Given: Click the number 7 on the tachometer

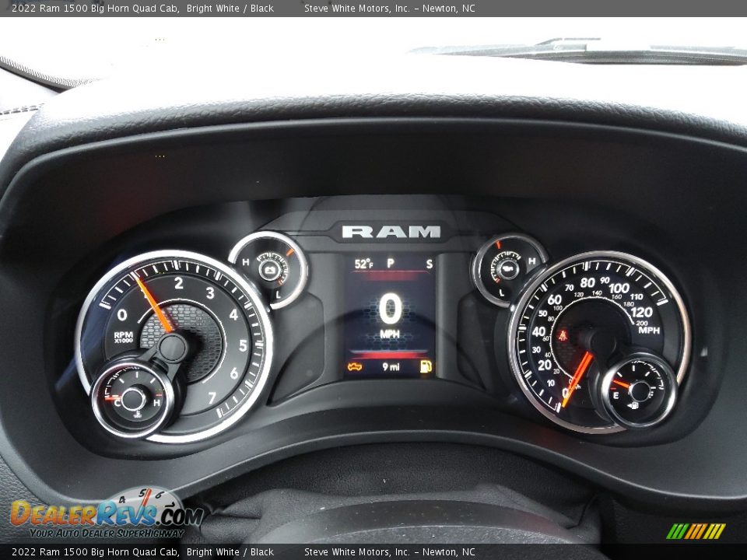Looking at the screenshot, I should pos(212,397).
